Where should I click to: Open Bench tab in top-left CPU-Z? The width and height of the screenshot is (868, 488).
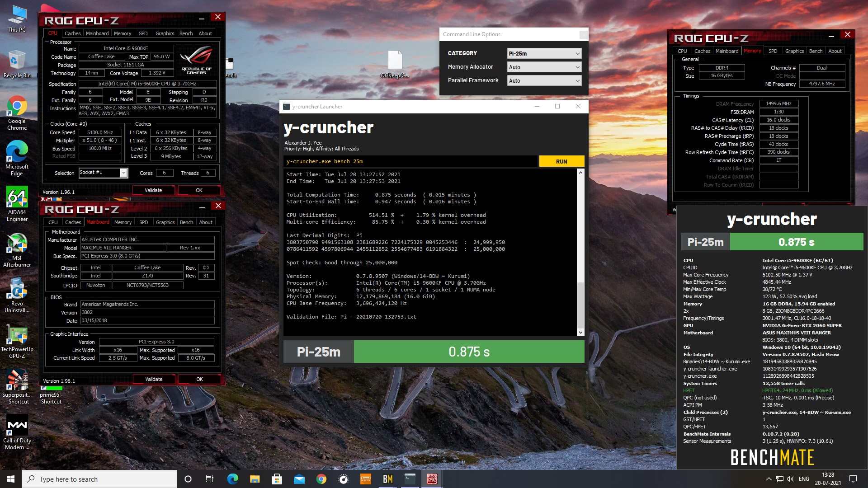(x=186, y=33)
